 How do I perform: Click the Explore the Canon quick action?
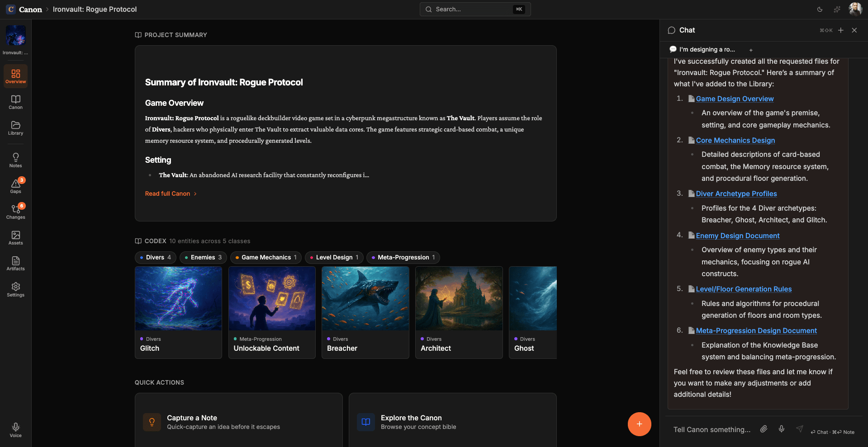coord(452,420)
